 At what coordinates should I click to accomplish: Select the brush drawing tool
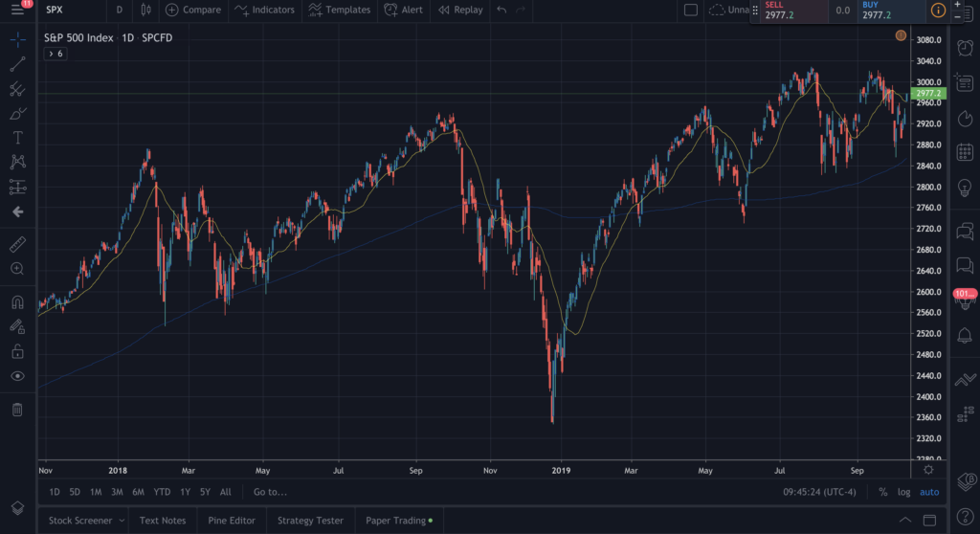(x=17, y=113)
